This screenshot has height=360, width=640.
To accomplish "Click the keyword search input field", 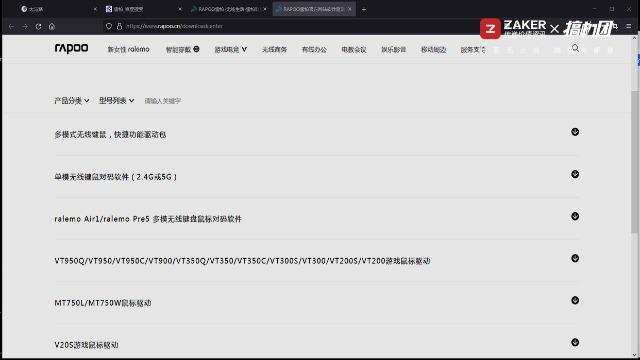I will (x=163, y=101).
